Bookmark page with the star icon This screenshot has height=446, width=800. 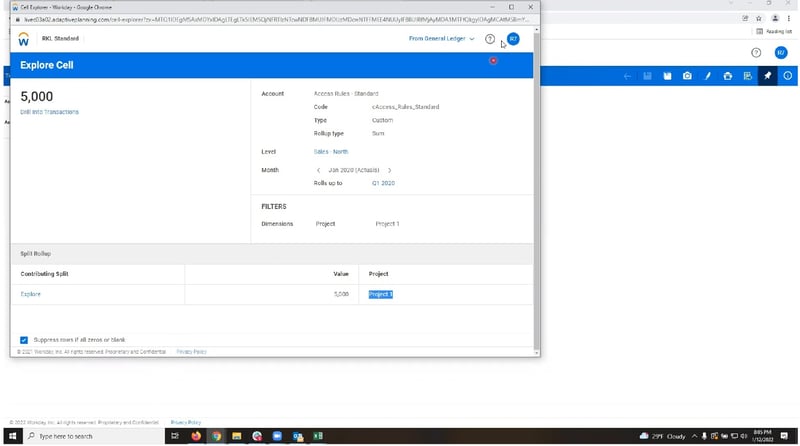(759, 18)
